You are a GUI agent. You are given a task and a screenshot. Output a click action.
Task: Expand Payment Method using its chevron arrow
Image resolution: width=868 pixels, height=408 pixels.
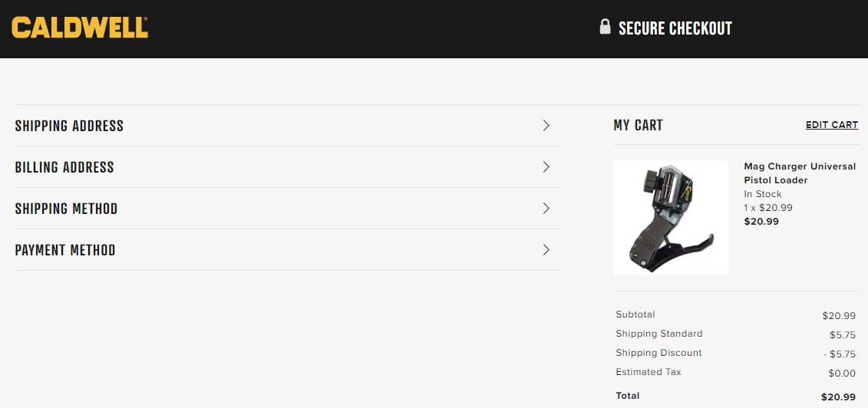coord(546,250)
